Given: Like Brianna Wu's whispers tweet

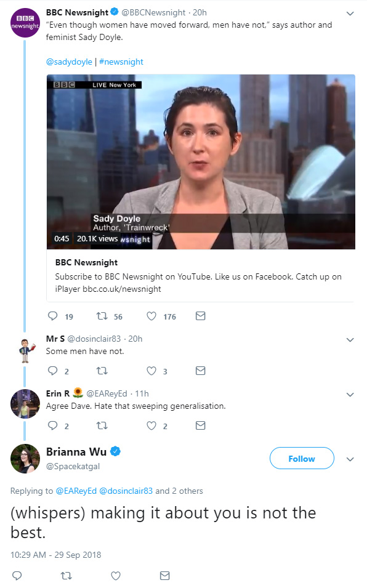Looking at the screenshot, I should [x=116, y=575].
